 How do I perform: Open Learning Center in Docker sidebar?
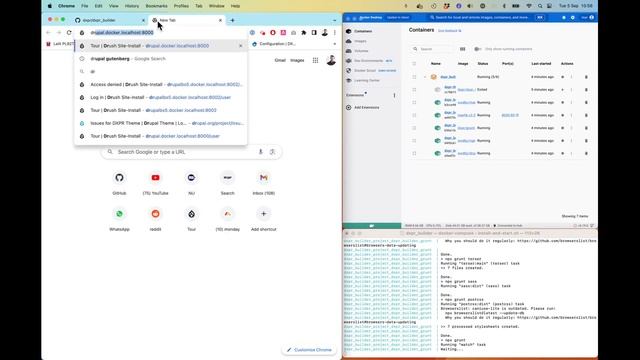point(367,80)
